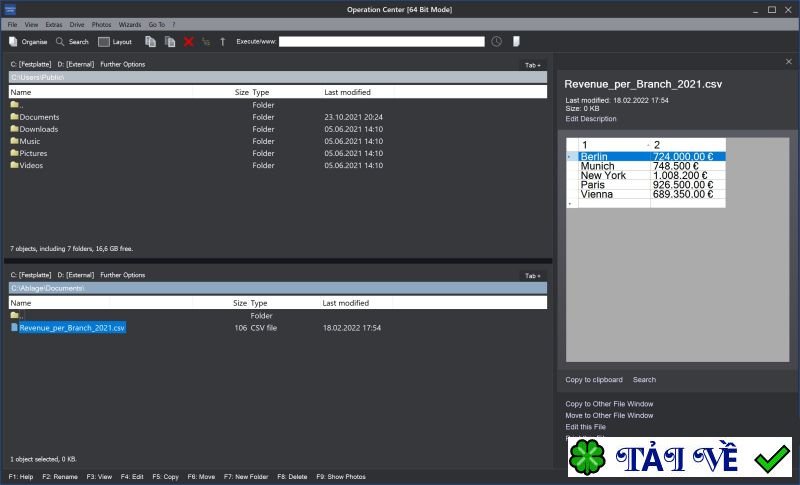The image size is (800, 485).
Task: Sort upper pane by Last modified column
Action: click(347, 92)
